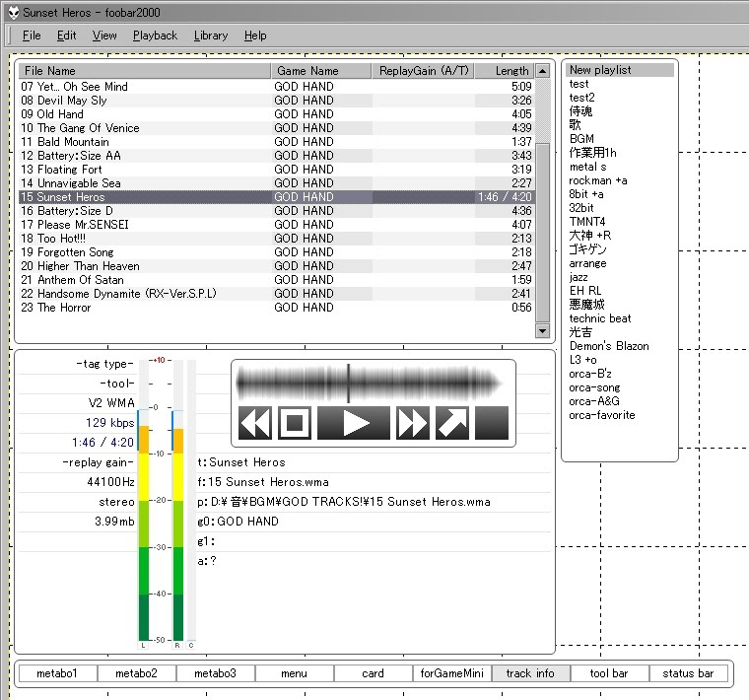This screenshot has height=700, width=749.
Task: Click the next track (fast-forward) button
Action: [x=413, y=423]
